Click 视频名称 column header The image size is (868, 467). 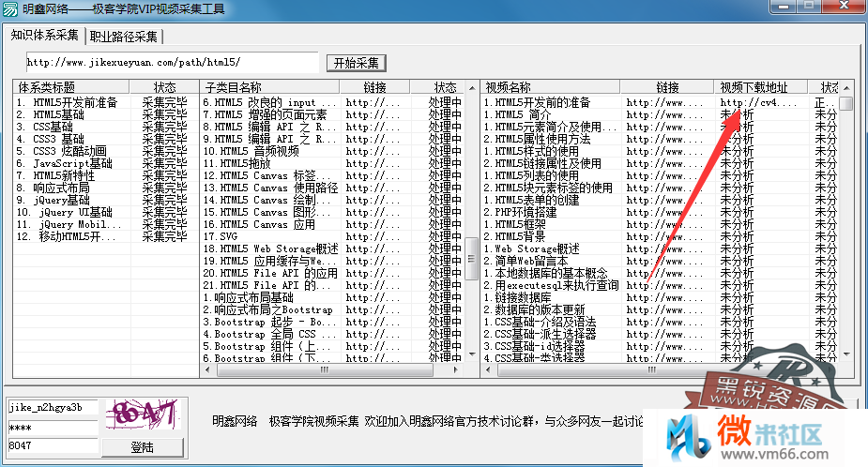point(550,87)
